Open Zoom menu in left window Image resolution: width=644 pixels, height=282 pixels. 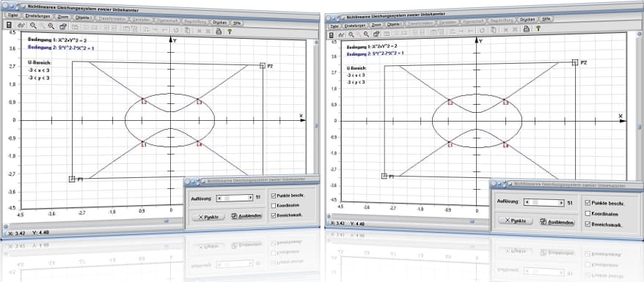(63, 18)
